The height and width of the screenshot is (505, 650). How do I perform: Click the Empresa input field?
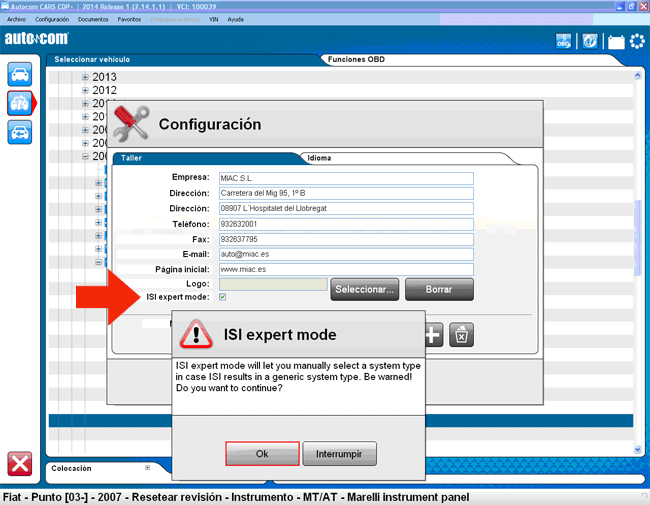coord(346,178)
